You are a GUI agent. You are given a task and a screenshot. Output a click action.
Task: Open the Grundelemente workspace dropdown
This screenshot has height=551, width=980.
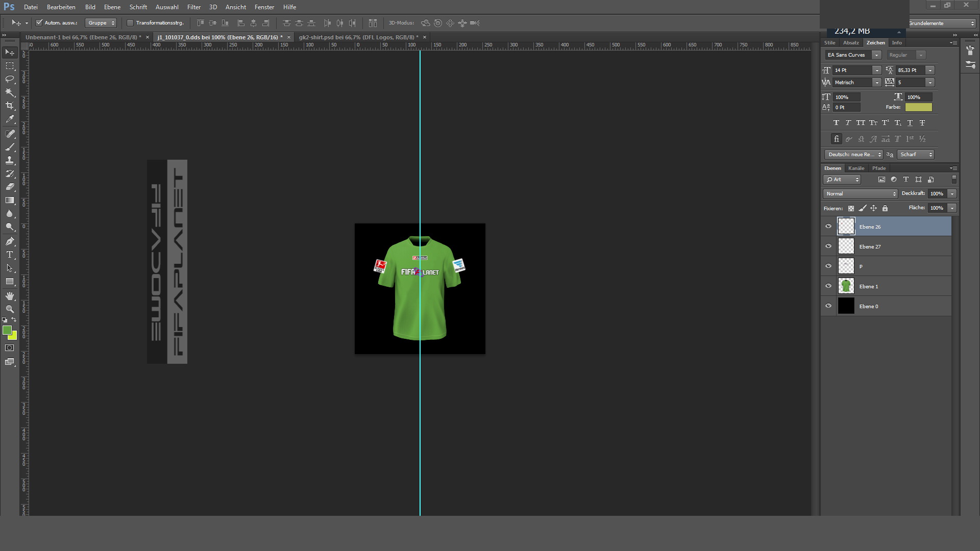point(942,23)
